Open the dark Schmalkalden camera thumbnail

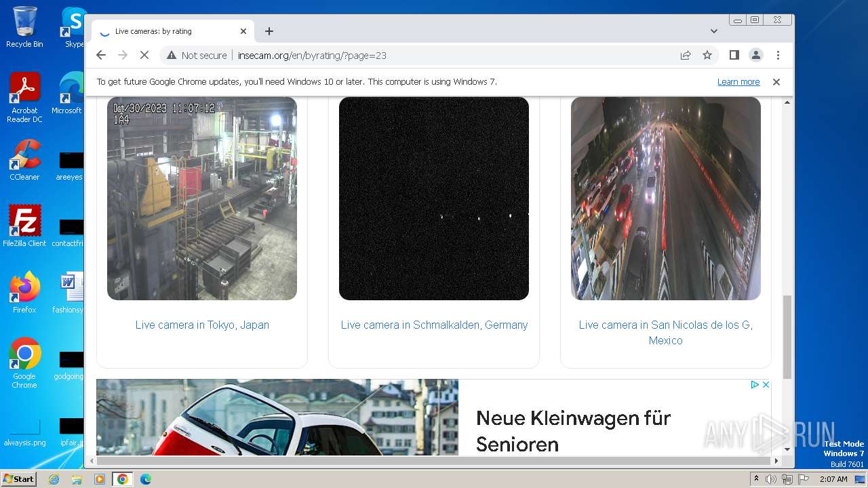pos(434,199)
